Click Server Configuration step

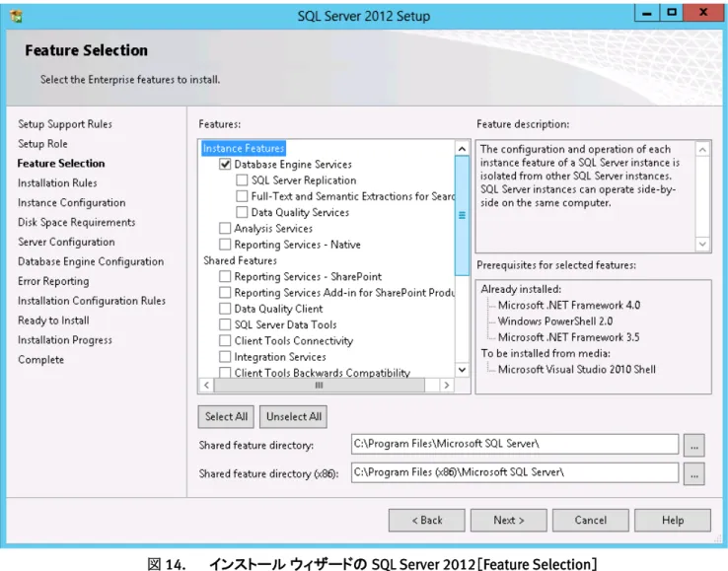pos(66,242)
